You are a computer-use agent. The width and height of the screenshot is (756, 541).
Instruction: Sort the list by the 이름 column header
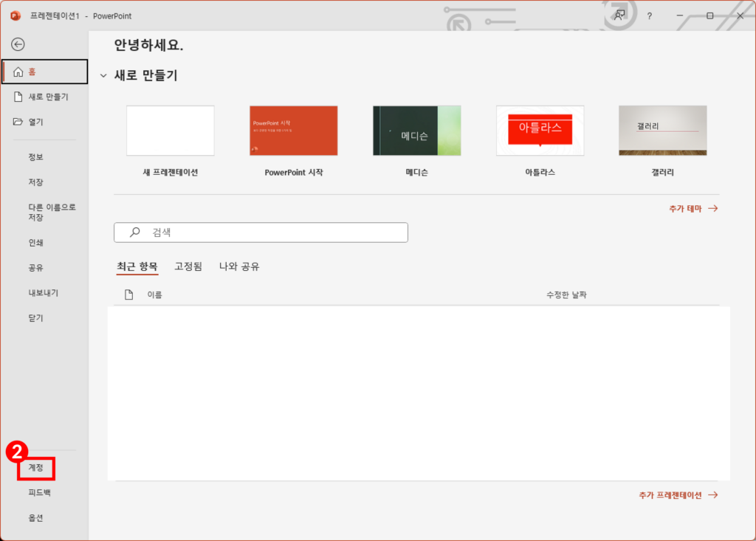pyautogui.click(x=155, y=294)
